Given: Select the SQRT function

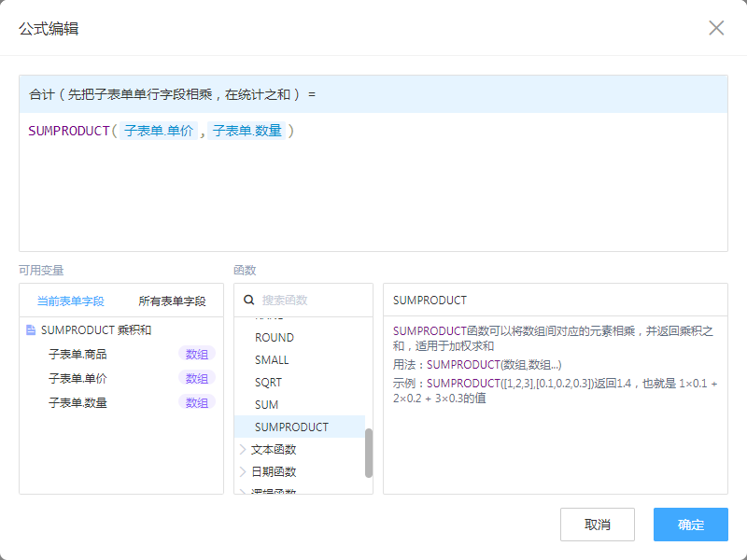Looking at the screenshot, I should pos(268,382).
